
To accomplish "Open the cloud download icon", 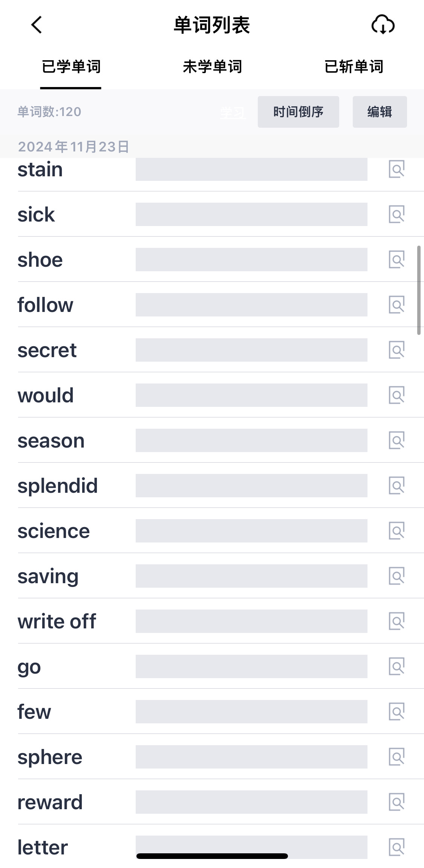I will coord(383,25).
